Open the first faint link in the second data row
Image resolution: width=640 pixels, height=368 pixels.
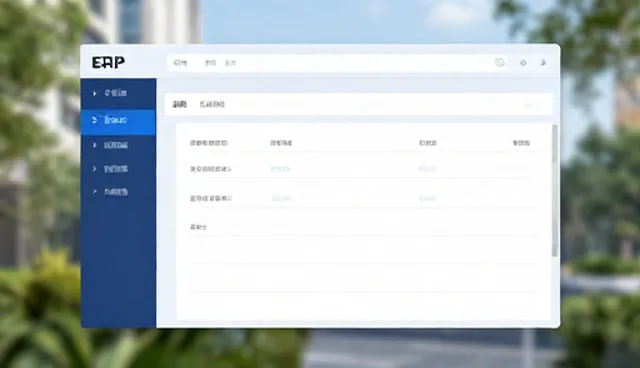tap(281, 199)
